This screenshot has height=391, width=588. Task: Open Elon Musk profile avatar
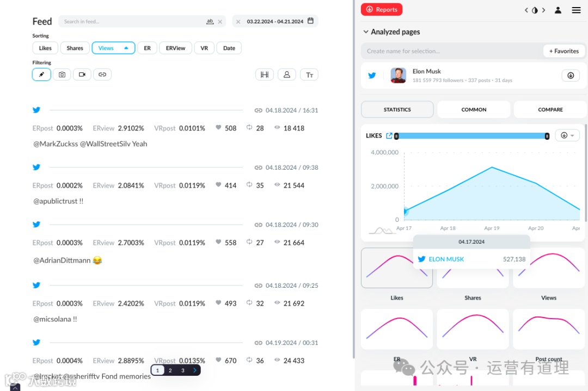click(398, 75)
